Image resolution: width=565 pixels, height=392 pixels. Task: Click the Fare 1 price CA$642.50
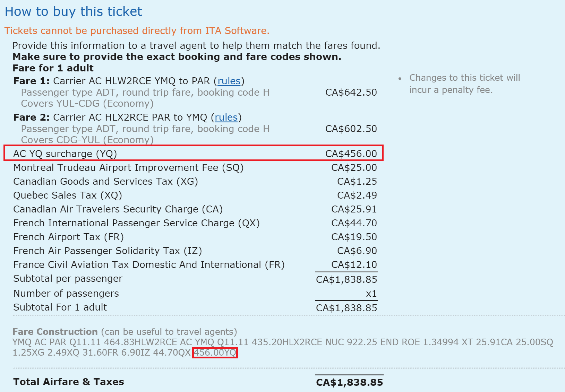351,93
